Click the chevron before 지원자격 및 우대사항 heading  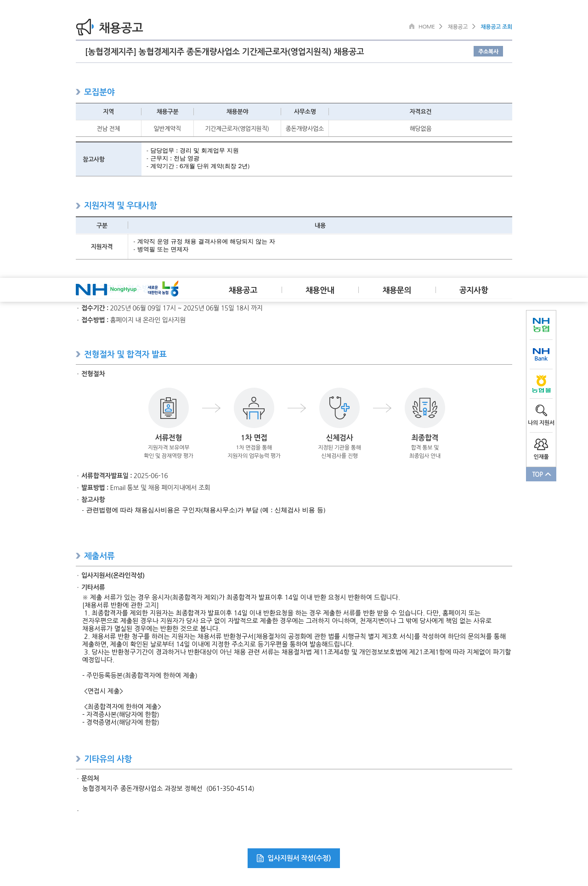click(x=78, y=205)
